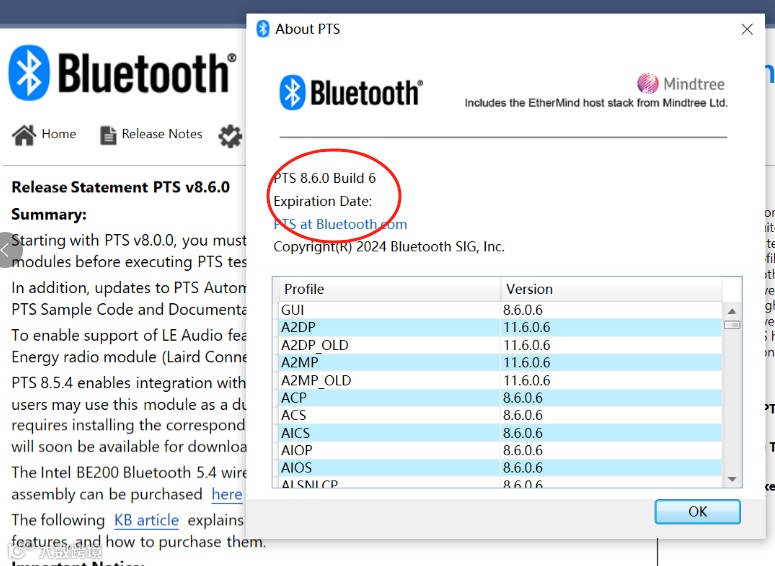Select the ACP profile row

tap(500, 397)
